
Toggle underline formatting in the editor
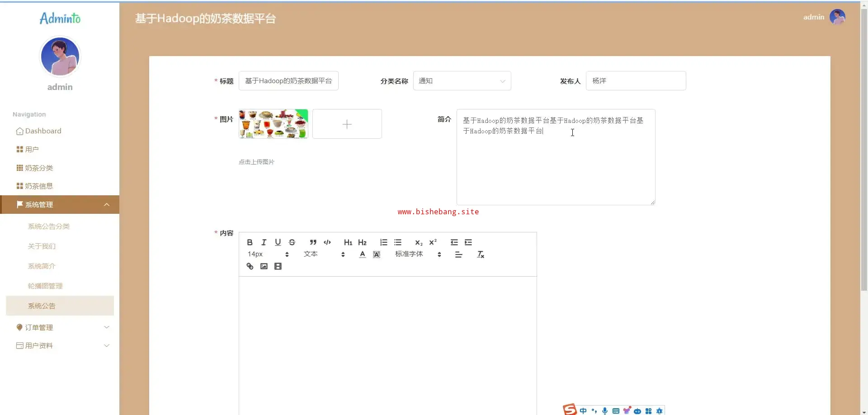[278, 242]
